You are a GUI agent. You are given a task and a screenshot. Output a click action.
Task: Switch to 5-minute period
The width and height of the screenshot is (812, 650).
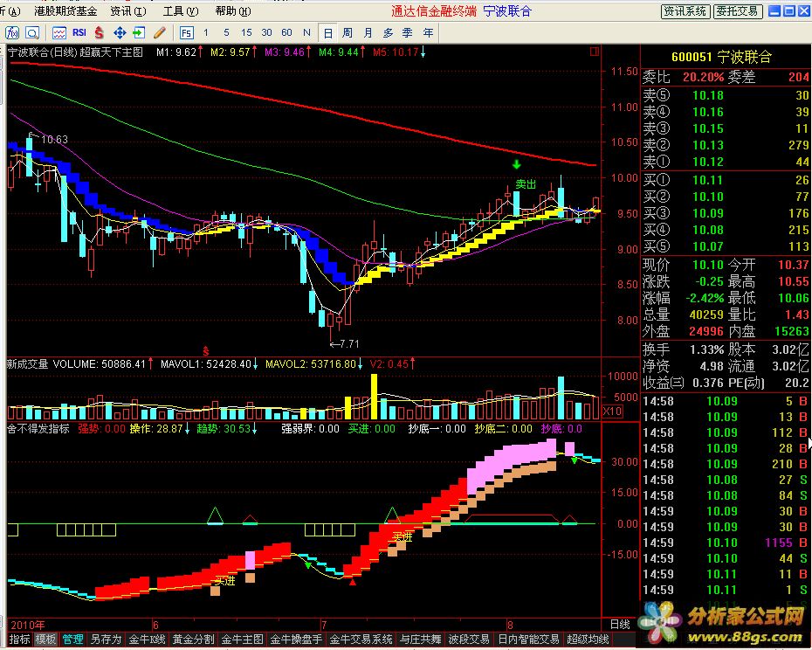click(x=226, y=32)
